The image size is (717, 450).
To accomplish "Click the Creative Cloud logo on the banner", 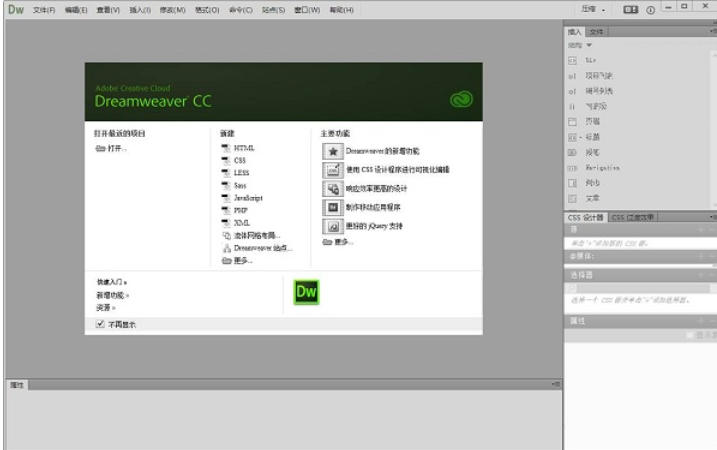I will click(x=461, y=99).
